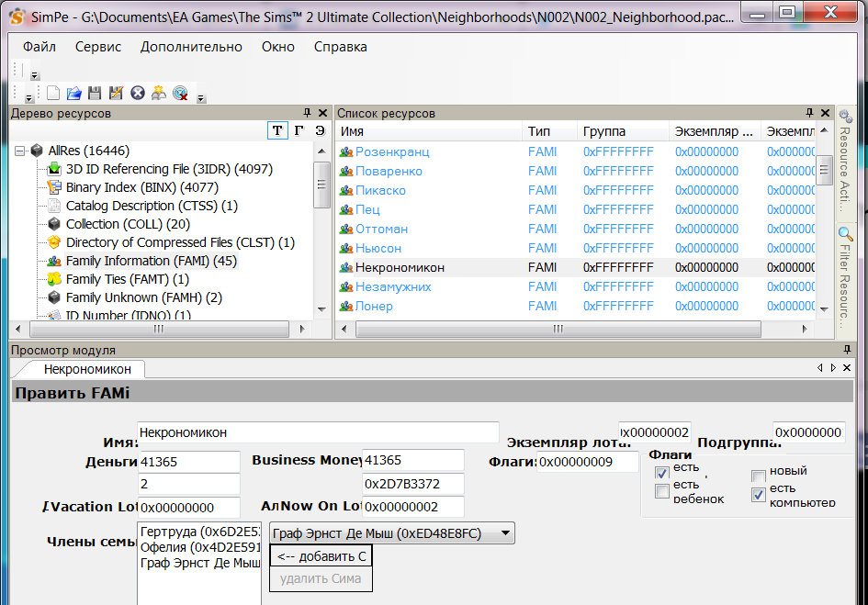868x605 pixels.
Task: Select the Г view button in resource tree
Action: [x=299, y=130]
